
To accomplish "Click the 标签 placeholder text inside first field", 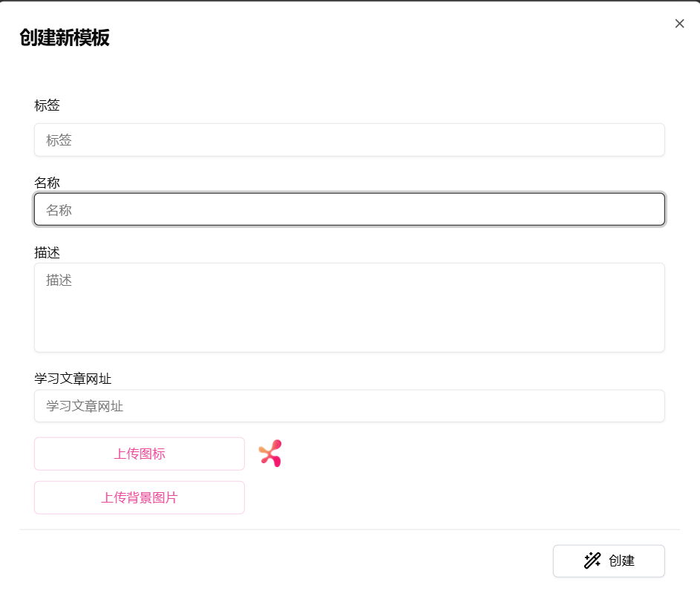I will click(59, 140).
